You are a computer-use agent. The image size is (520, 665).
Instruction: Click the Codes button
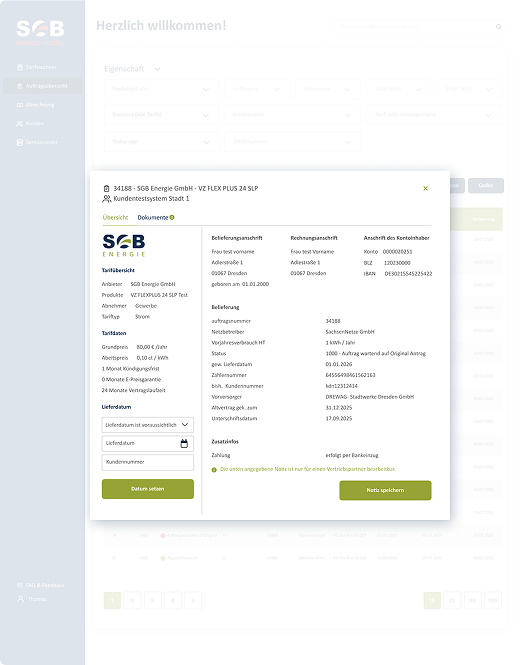pyautogui.click(x=486, y=186)
